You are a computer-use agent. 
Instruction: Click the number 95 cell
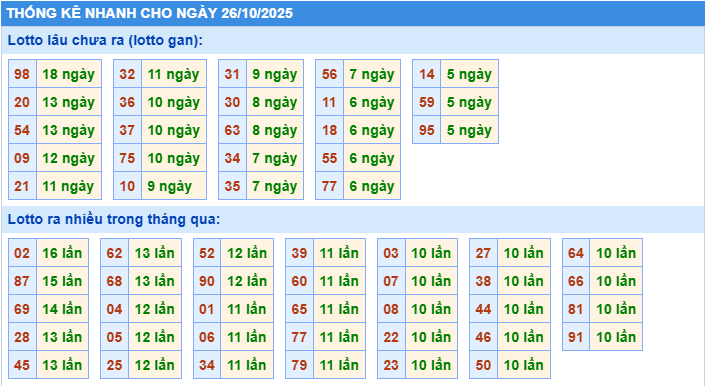pyautogui.click(x=427, y=130)
